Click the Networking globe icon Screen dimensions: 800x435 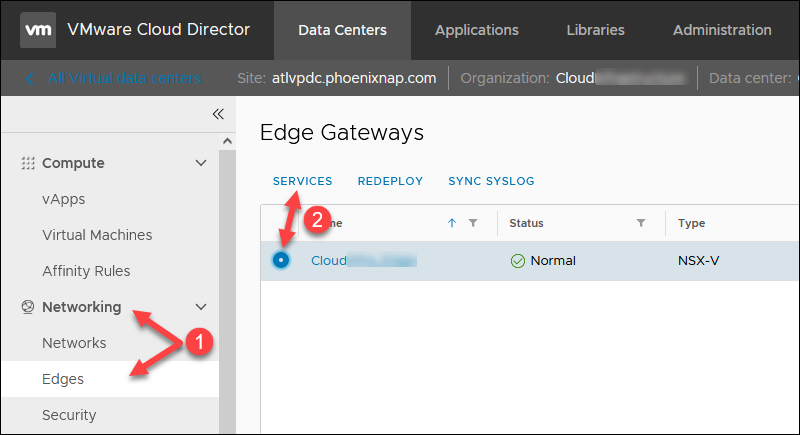(28, 307)
